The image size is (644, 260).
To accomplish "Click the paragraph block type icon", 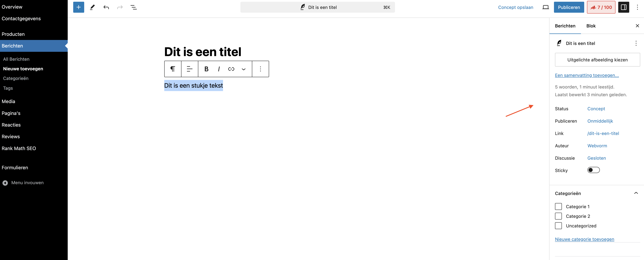I will coord(173,69).
